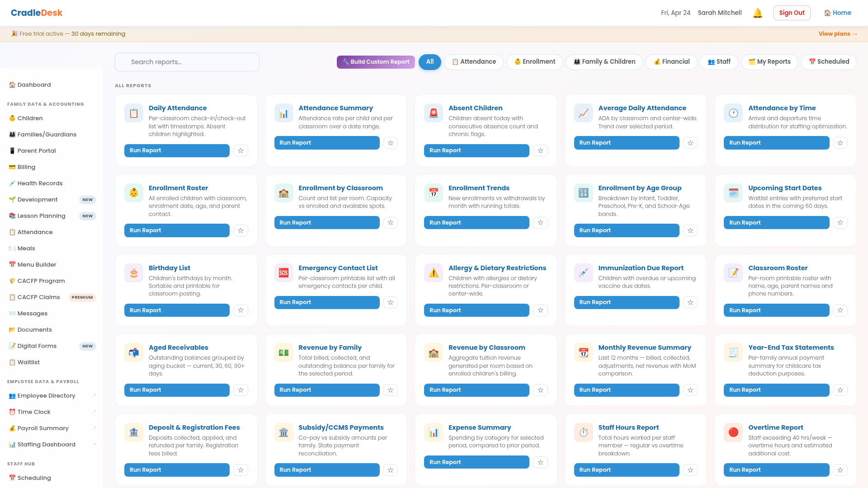This screenshot has width=868, height=488.
Task: Click the Daily Attendance clipboard icon
Action: [134, 113]
